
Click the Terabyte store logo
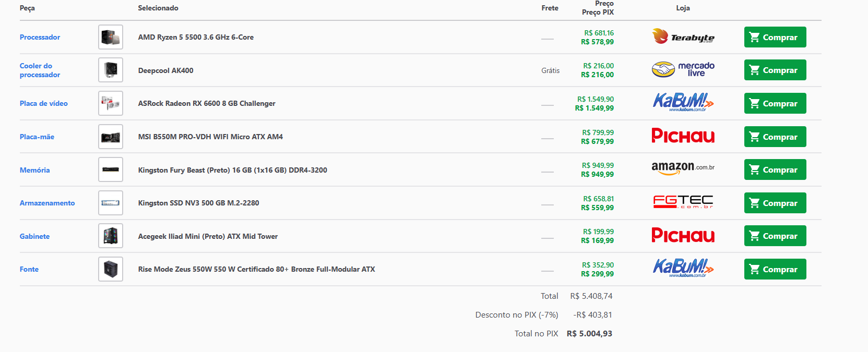coord(683,37)
